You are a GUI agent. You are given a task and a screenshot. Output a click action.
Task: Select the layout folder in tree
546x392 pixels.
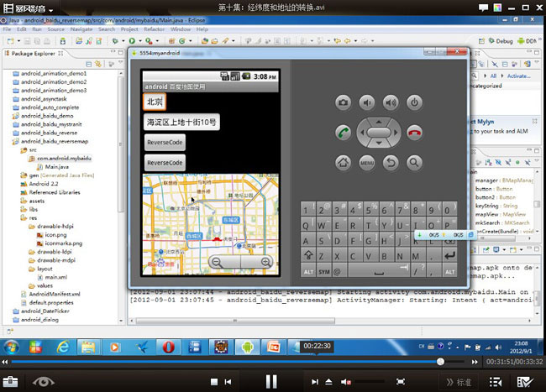point(45,269)
